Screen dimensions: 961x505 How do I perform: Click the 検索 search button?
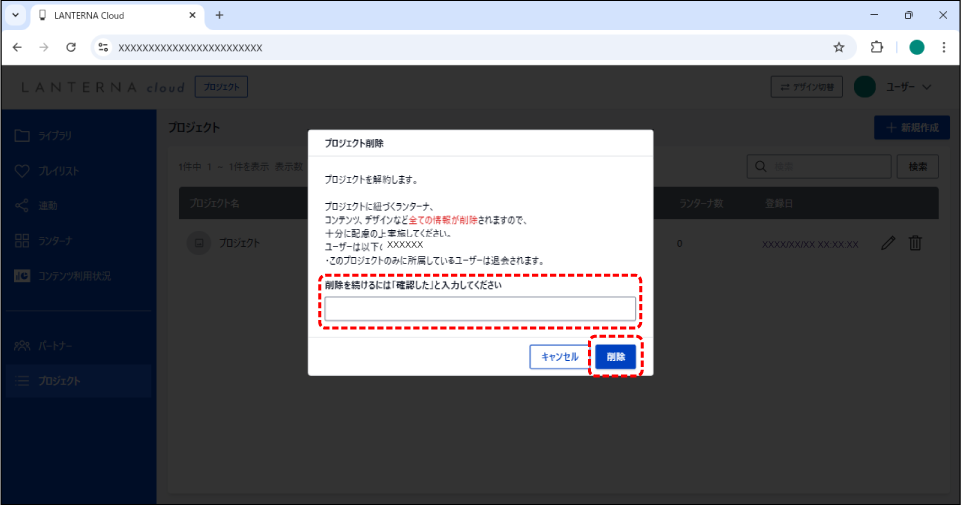[917, 166]
